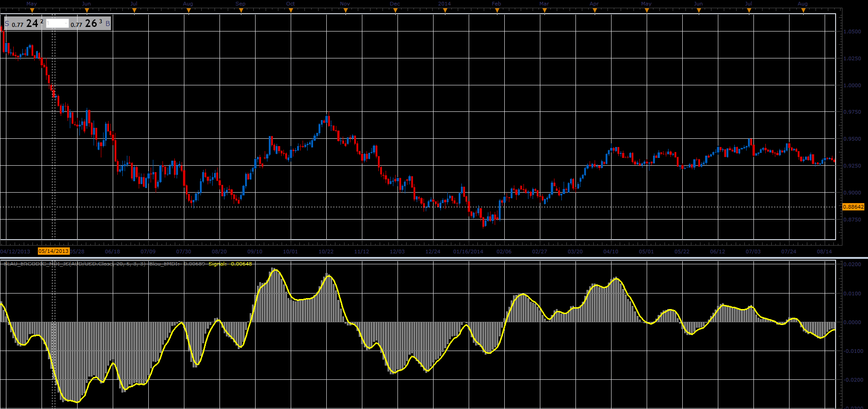Screen dimensions: 868x409
Task: Click the BLAU_ERGODIC_MDI_JS indicator title label
Action: coord(75,264)
